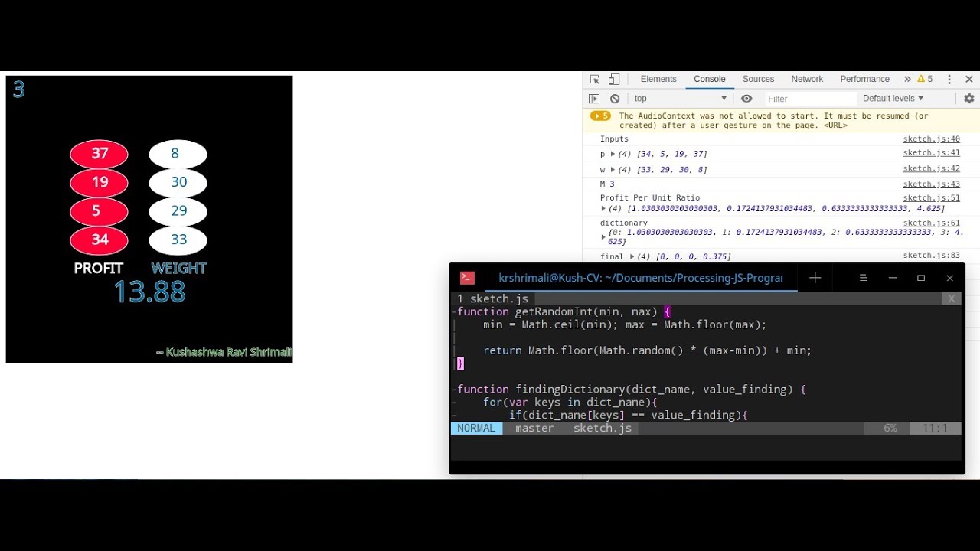The width and height of the screenshot is (980, 551).
Task: Click the terminal app icon in title bar
Action: pos(467,279)
